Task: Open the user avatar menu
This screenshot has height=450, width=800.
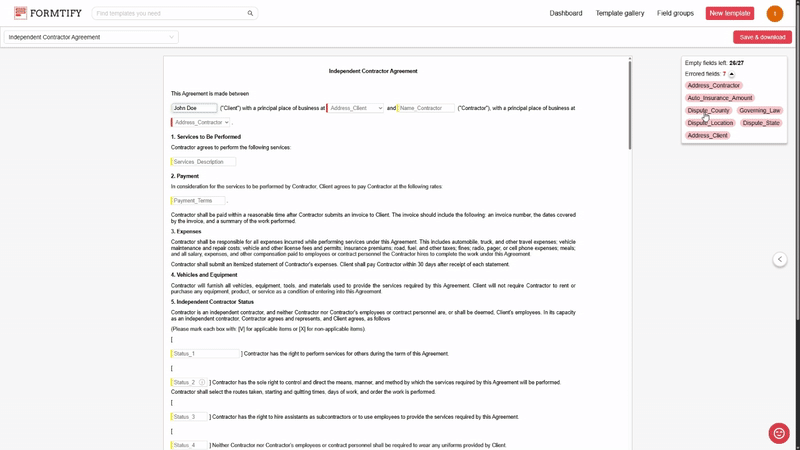Action: pyautogui.click(x=774, y=14)
